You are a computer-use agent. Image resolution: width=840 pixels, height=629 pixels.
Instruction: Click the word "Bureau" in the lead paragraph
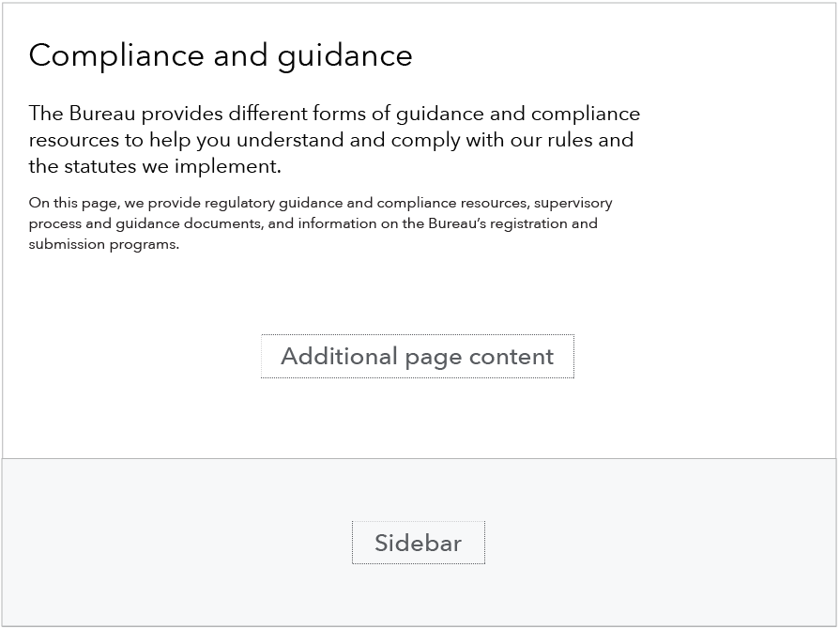point(101,114)
